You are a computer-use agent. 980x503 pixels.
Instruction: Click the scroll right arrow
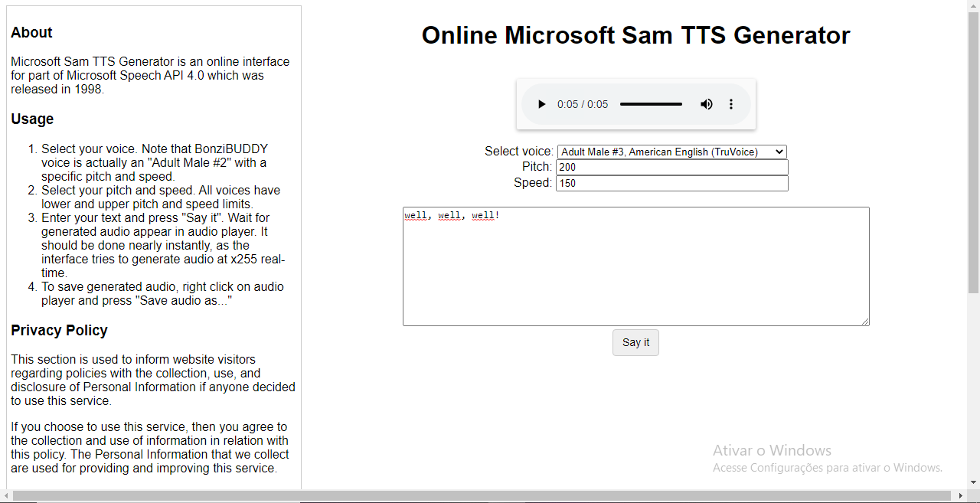[960, 496]
